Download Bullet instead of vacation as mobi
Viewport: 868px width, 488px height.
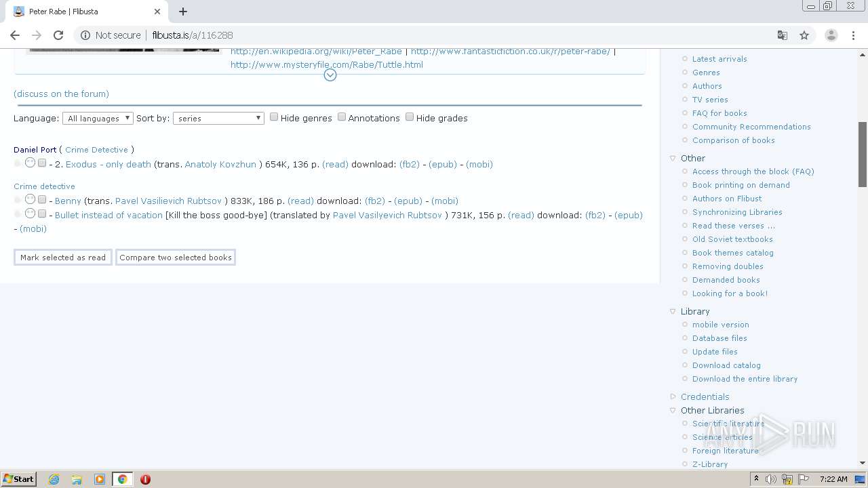(x=33, y=228)
